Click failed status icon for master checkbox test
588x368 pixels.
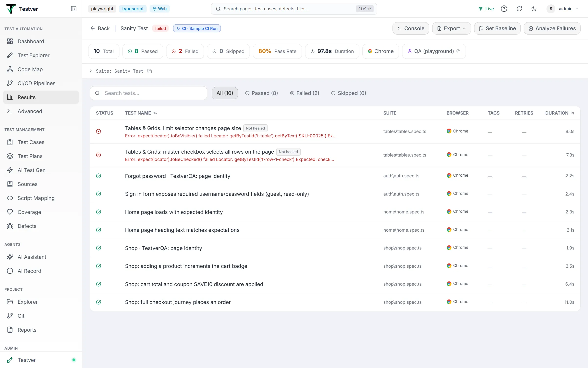click(98, 155)
